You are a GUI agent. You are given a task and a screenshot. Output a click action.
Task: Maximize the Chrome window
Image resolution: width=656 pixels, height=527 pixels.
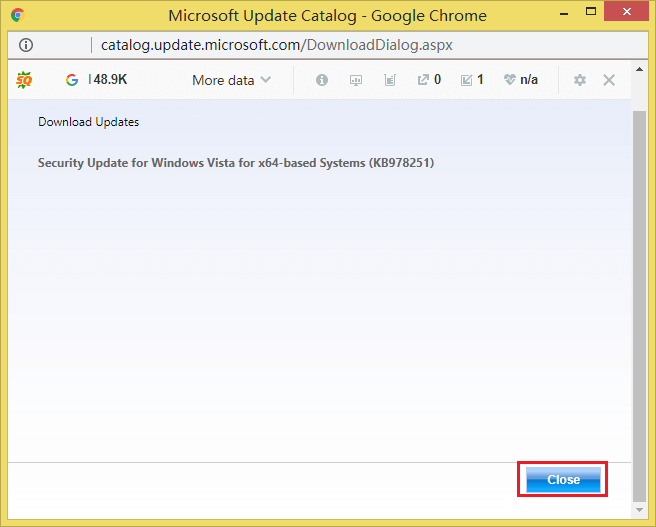point(591,12)
